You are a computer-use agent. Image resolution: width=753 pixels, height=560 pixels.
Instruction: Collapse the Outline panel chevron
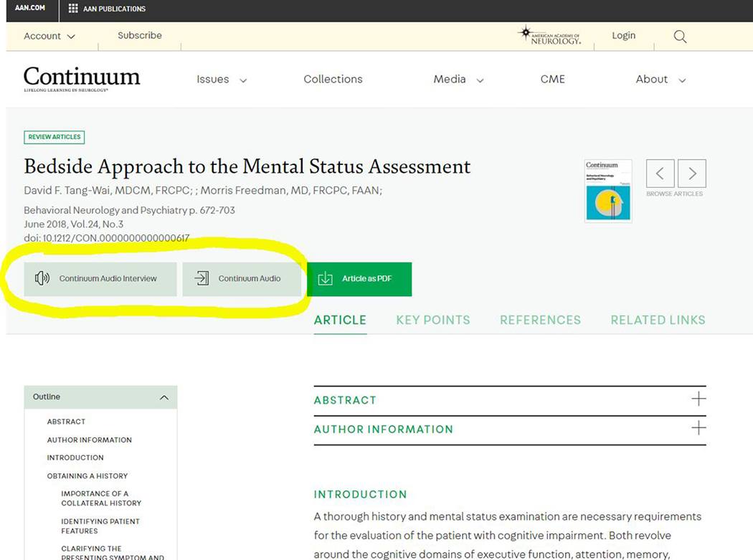pyautogui.click(x=164, y=397)
